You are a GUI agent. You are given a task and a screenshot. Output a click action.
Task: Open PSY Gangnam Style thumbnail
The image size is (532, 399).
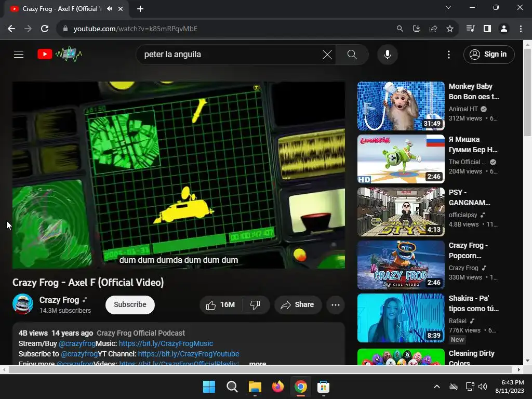pos(401,212)
